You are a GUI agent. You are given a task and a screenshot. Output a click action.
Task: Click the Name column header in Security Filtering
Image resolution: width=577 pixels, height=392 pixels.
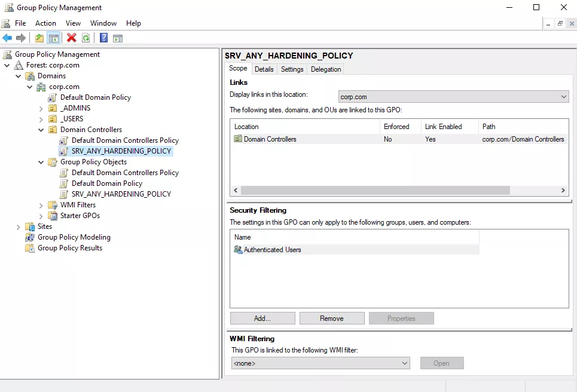(355, 237)
